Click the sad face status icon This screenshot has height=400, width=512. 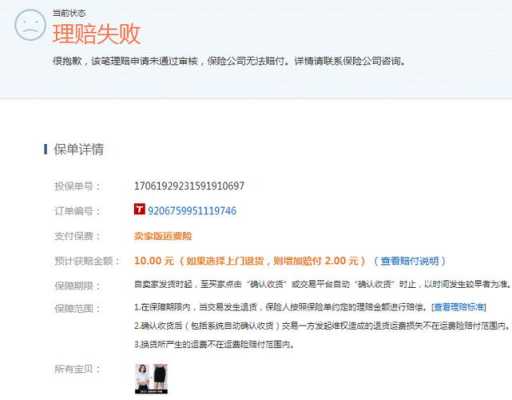point(30,25)
